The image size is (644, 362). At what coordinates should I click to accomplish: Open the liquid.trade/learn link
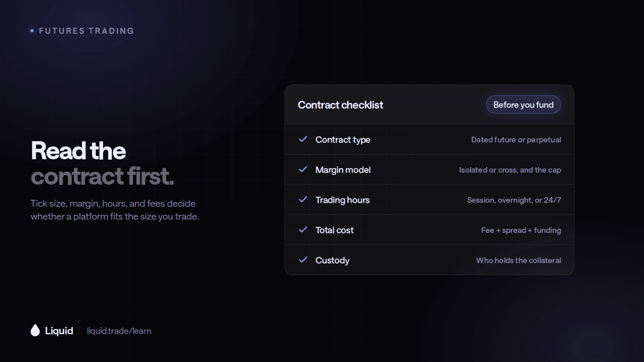[119, 331]
